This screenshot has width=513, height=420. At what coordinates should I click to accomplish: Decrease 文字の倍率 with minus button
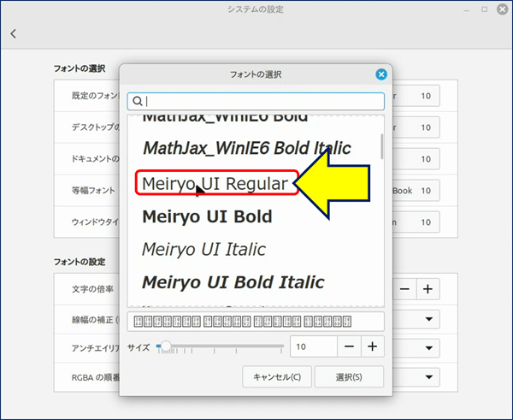(x=404, y=289)
